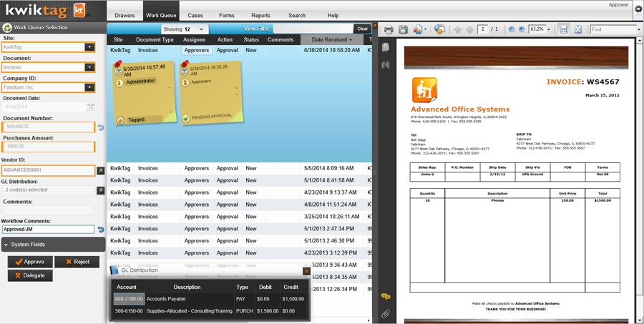644x324 pixels.
Task: Enable fit-width scrolling mode in PDF
Action: pos(564,29)
